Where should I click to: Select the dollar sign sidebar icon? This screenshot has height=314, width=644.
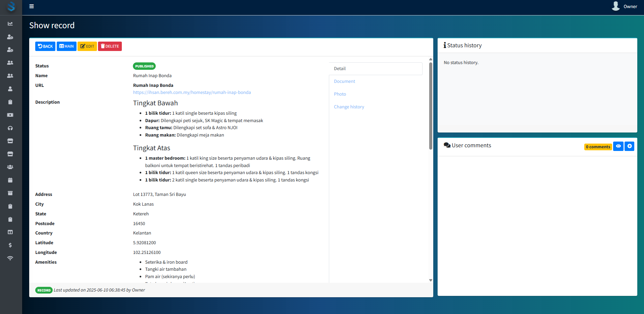click(x=10, y=245)
